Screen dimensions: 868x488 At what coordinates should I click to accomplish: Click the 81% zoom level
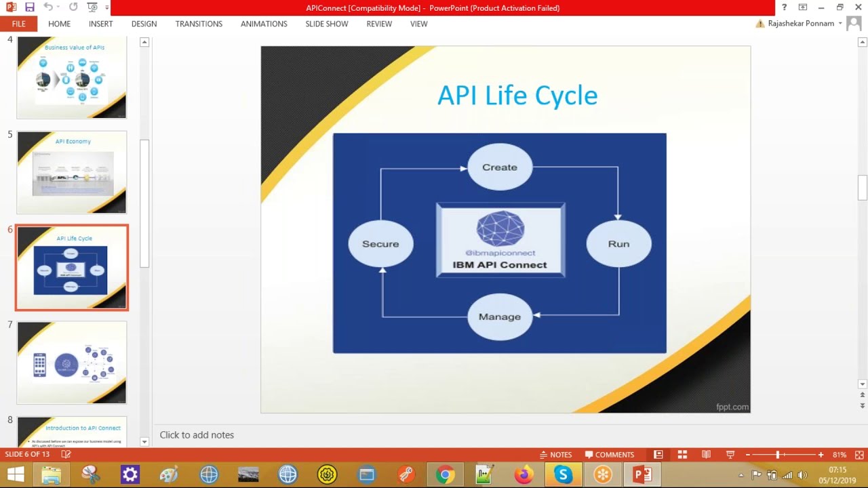point(840,455)
